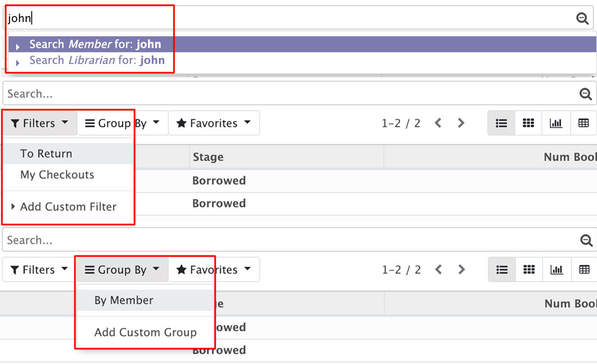Image resolution: width=597 pixels, height=364 pixels.
Task: Sort by the Stage column header
Action: 287,157
